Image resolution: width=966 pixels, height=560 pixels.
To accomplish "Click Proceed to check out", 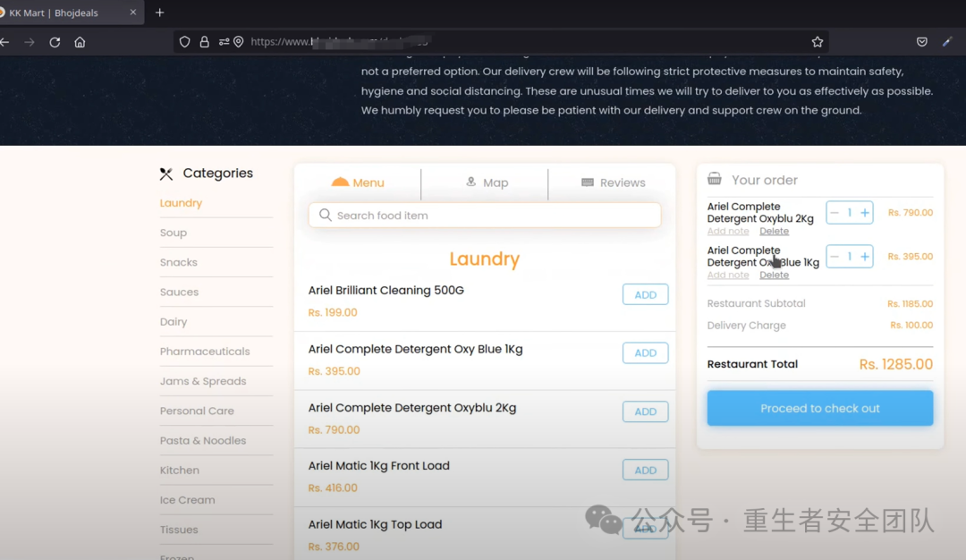I will point(820,408).
